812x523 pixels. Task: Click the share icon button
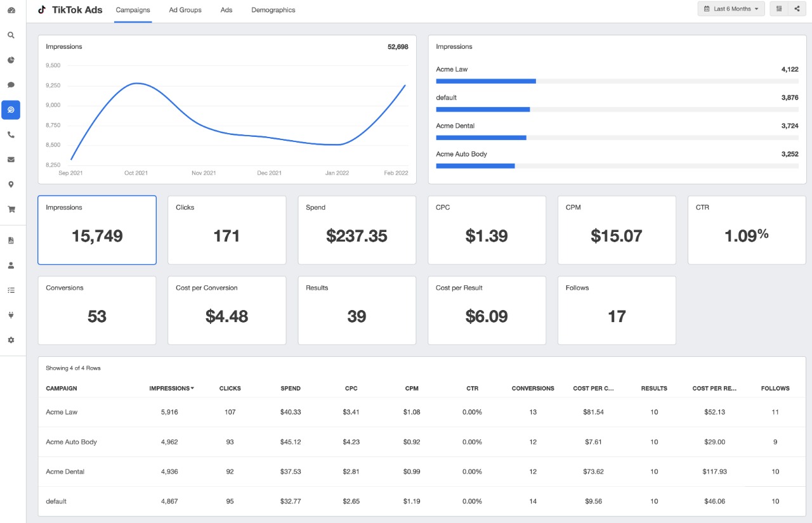pos(797,9)
